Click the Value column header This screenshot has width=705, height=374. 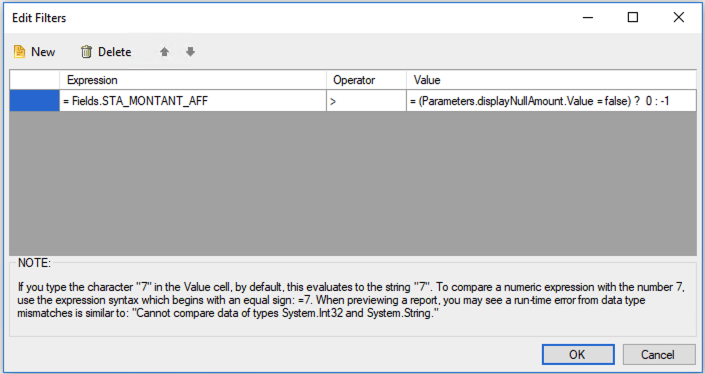[551, 80]
